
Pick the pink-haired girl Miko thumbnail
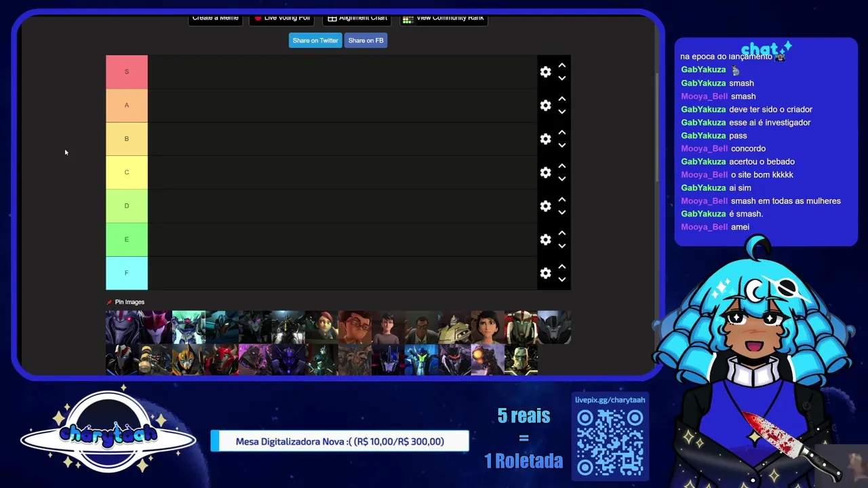(x=321, y=327)
